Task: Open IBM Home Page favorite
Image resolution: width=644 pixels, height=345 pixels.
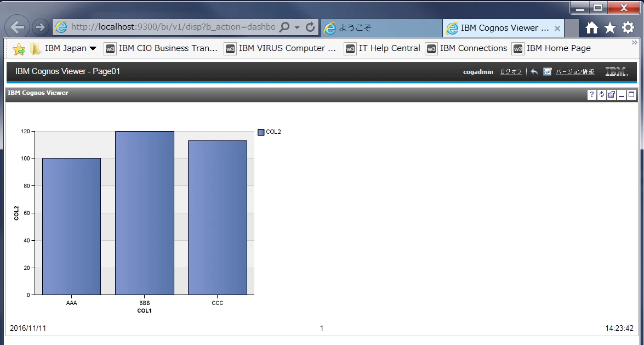Action: 551,48
